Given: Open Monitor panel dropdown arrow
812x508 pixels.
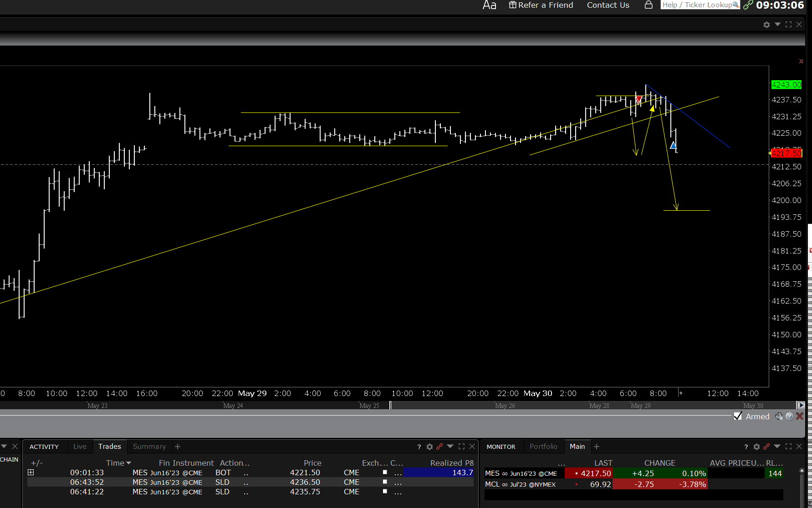Looking at the screenshot, I should pyautogui.click(x=777, y=447).
